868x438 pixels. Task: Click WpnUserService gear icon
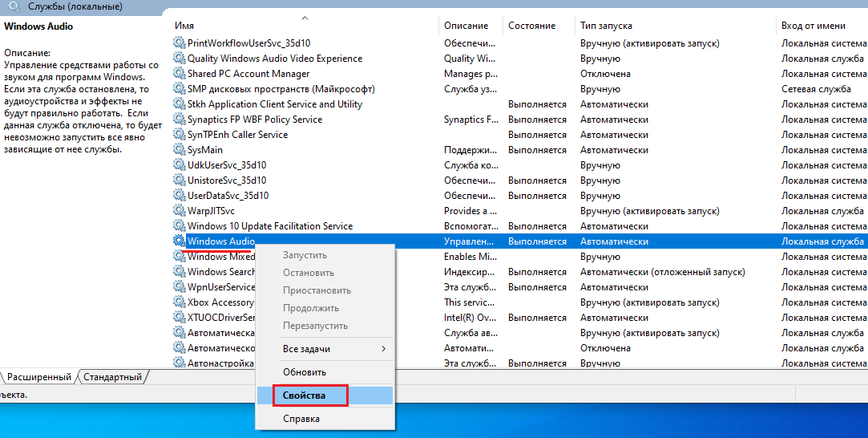pos(179,286)
